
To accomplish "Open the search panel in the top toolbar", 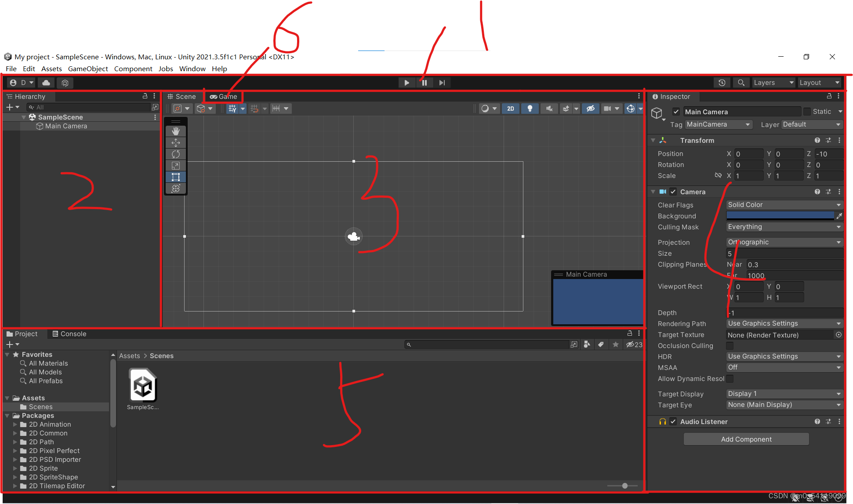I will (741, 82).
